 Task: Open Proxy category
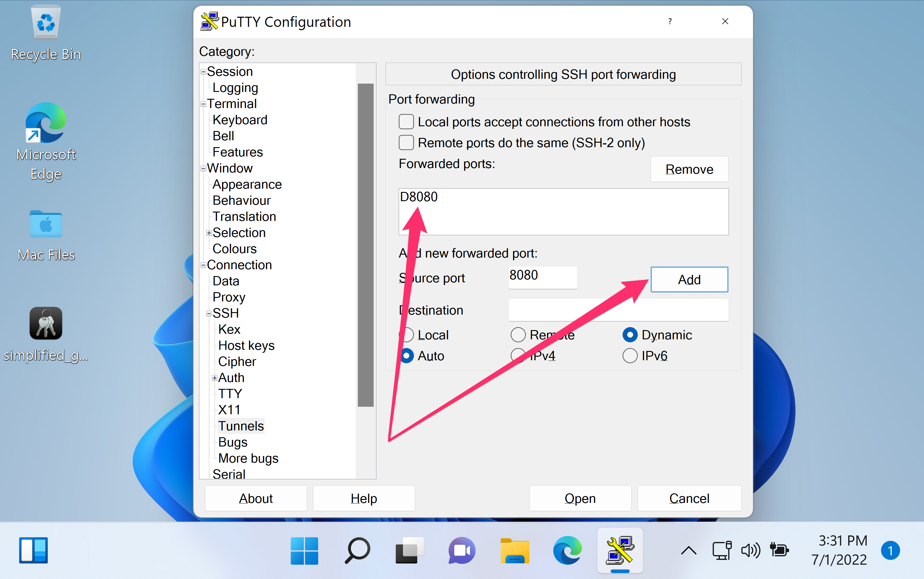(229, 297)
